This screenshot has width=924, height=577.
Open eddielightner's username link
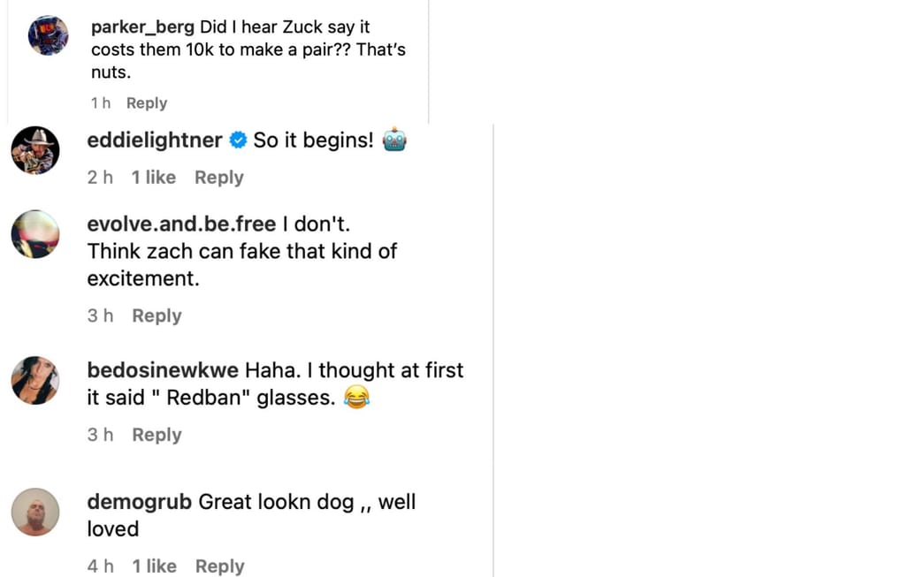coord(154,140)
